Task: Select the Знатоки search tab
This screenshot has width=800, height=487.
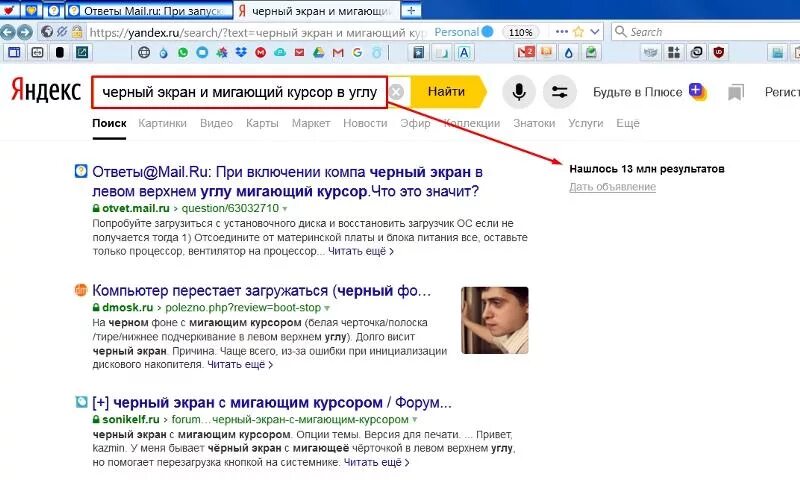Action: [x=534, y=123]
